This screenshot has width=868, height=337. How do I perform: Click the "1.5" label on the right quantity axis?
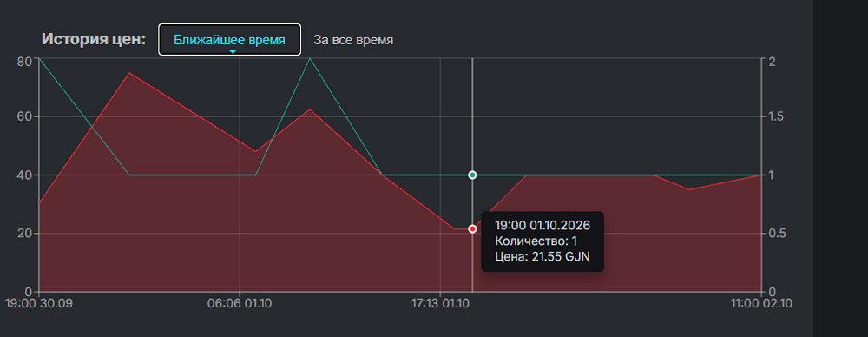(x=776, y=117)
